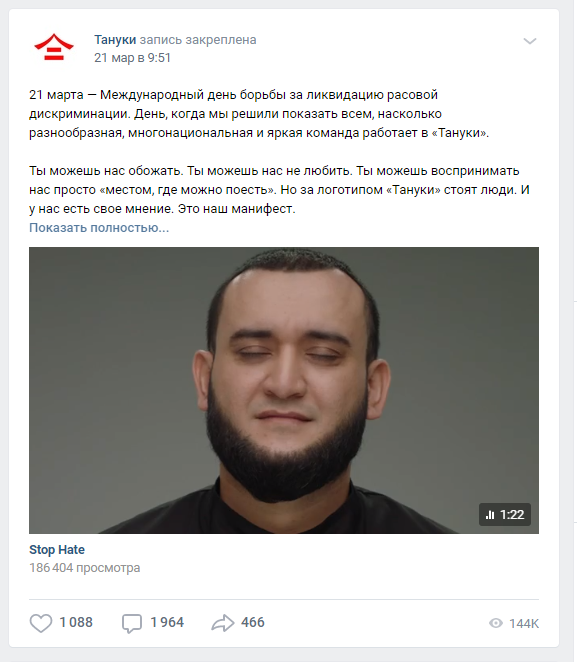Screen dimensions: 577x662
Task: Click the 144K view count
Action: point(524,624)
